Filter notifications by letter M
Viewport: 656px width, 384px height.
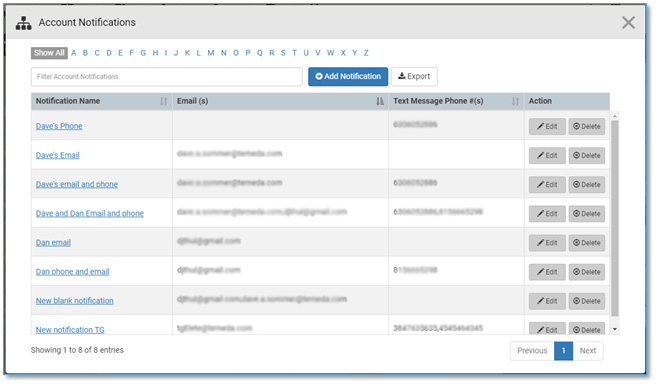click(x=210, y=53)
